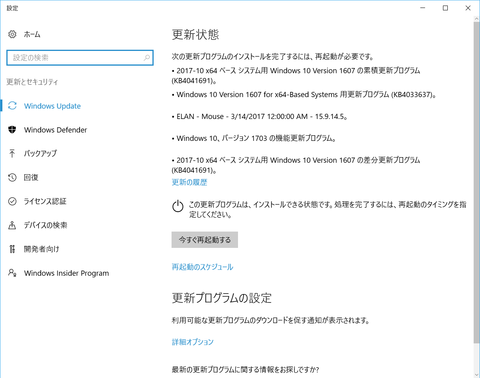Open 更新の履歴 link
480x378 pixels.
point(189,182)
